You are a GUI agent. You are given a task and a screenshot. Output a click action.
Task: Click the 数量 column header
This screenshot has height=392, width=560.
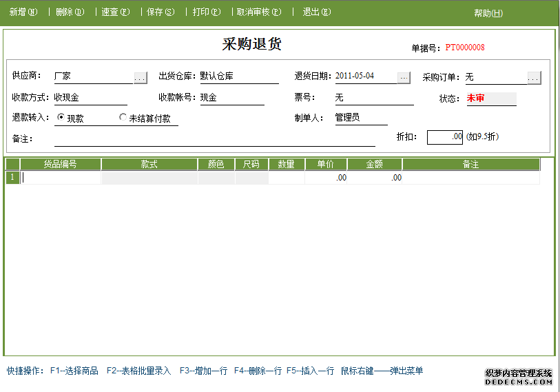[x=287, y=165]
